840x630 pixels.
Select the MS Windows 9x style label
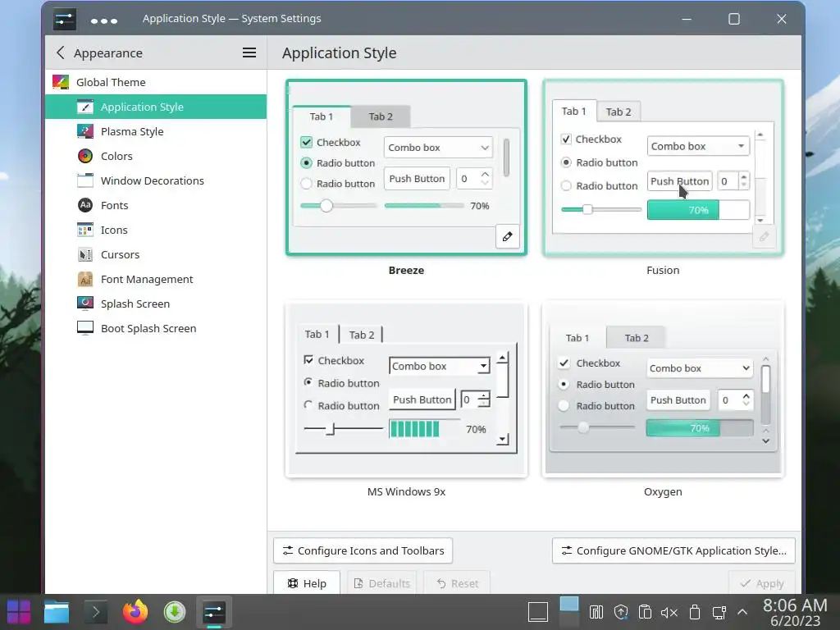pos(406,491)
